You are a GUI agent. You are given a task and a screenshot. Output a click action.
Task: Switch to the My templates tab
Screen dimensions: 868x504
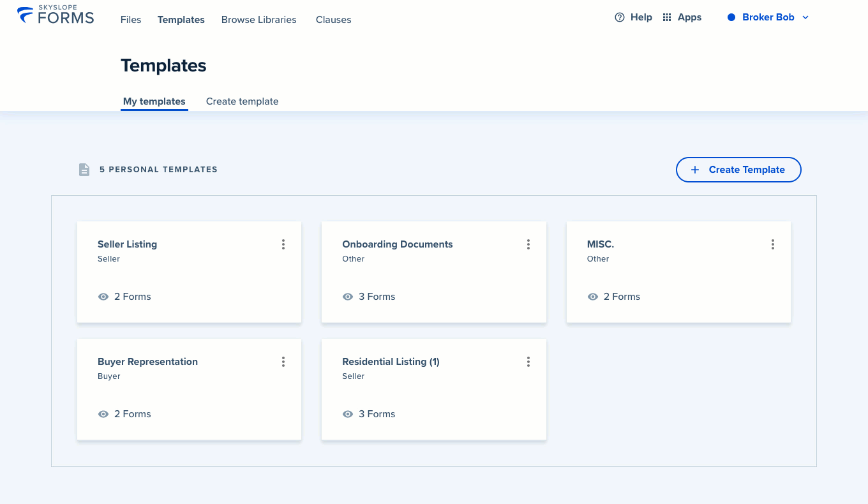[154, 101]
